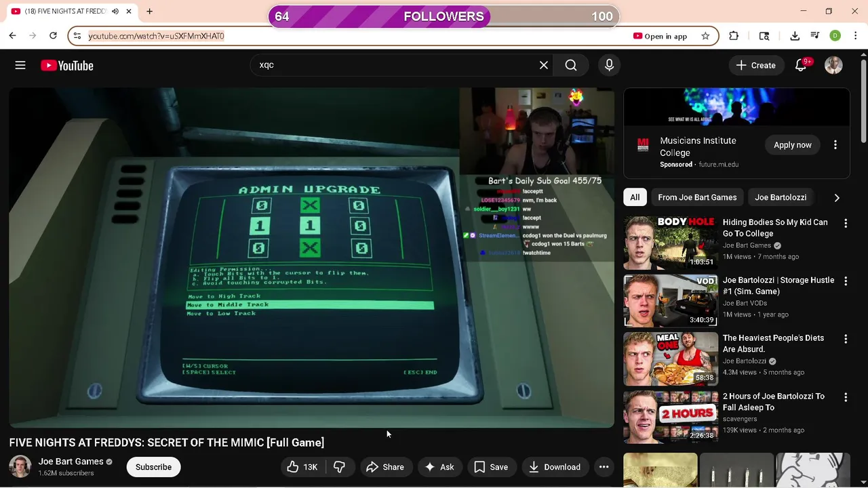
Task: Save video to a playlist
Action: click(491, 467)
